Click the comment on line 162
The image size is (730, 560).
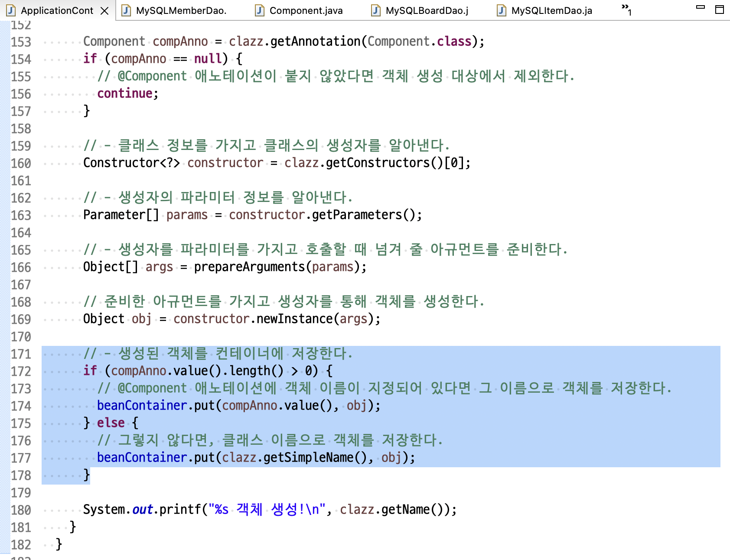pos(218,198)
